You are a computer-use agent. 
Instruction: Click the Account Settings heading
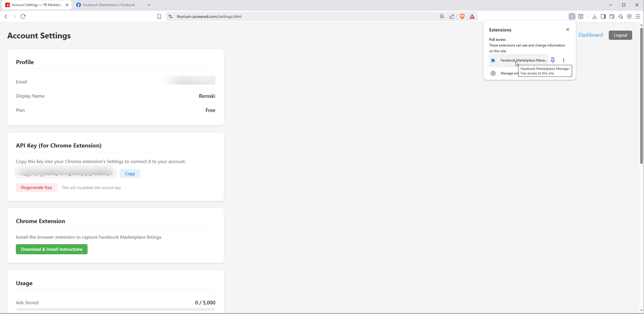[x=39, y=35]
